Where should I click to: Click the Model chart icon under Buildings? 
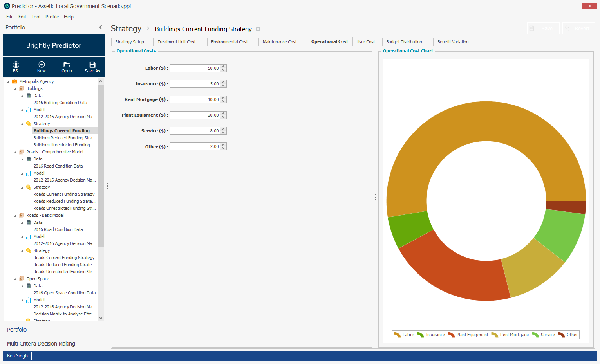pyautogui.click(x=29, y=110)
